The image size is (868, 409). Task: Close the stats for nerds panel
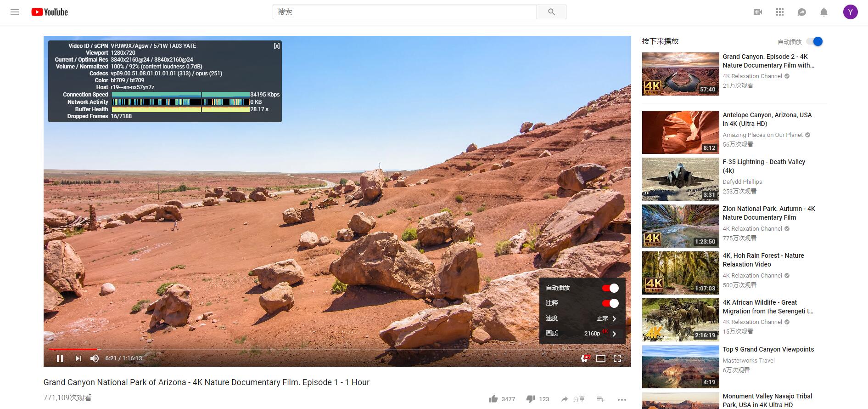(276, 46)
